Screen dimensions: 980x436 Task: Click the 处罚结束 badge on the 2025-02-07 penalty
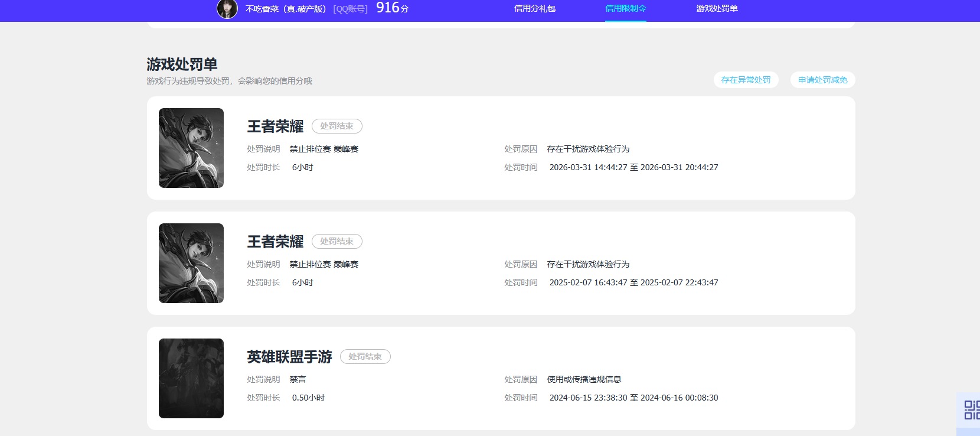coord(337,241)
